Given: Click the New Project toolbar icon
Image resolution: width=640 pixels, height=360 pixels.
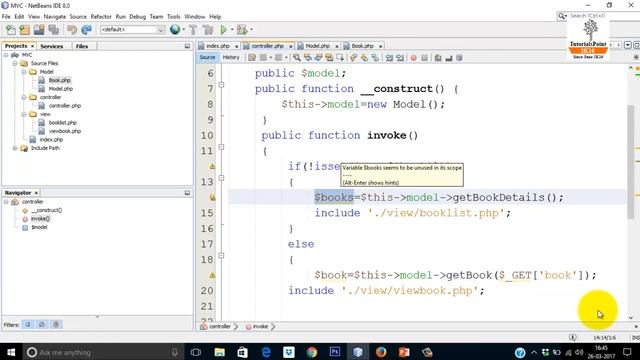Looking at the screenshot, I should click(24, 30).
